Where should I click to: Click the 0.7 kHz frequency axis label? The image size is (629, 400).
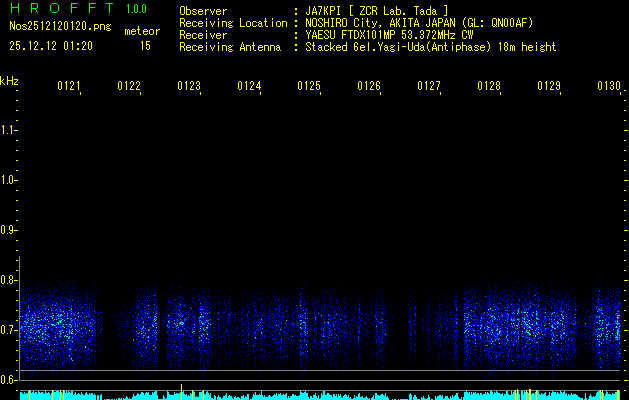click(x=10, y=330)
